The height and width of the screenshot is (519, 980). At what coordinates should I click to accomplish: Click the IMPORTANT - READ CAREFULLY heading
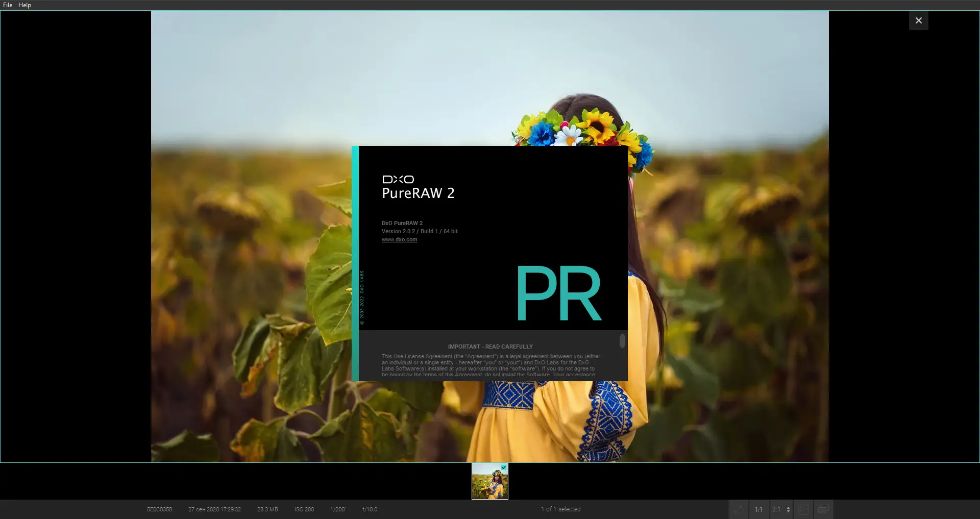(x=491, y=347)
